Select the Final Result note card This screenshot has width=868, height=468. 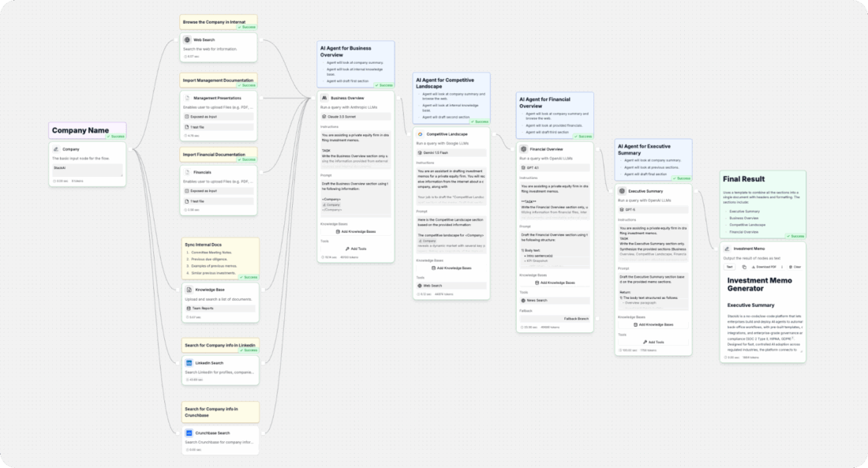763,205
